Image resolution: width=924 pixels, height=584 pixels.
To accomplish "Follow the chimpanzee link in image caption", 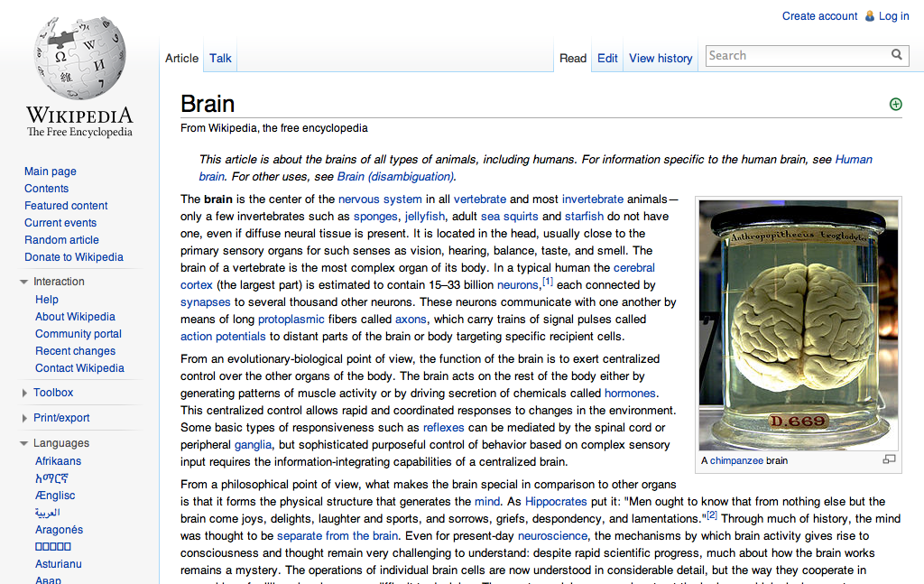I will click(736, 461).
